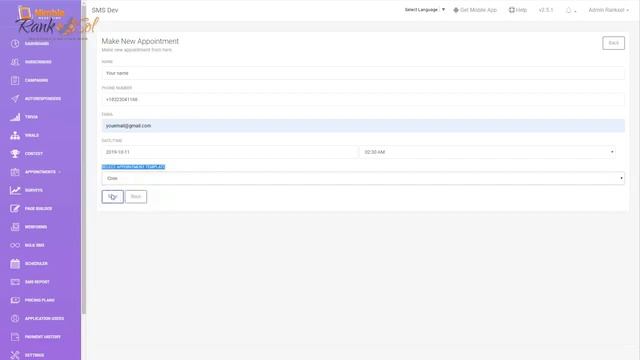This screenshot has width=640, height=360.
Task: Go to SMS Report in sidebar
Action: pyautogui.click(x=37, y=282)
